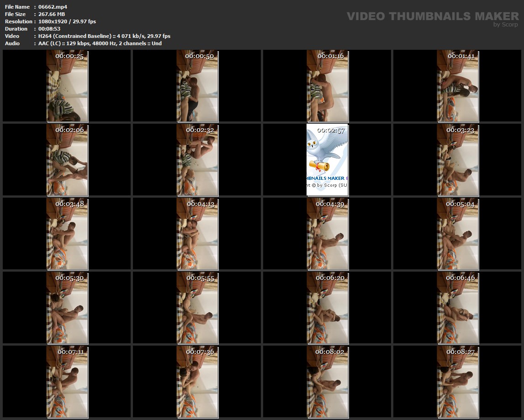This screenshot has height=420, width=524.
Task: Select the thumbnail at 00:04:13
Action: pyautogui.click(x=197, y=234)
